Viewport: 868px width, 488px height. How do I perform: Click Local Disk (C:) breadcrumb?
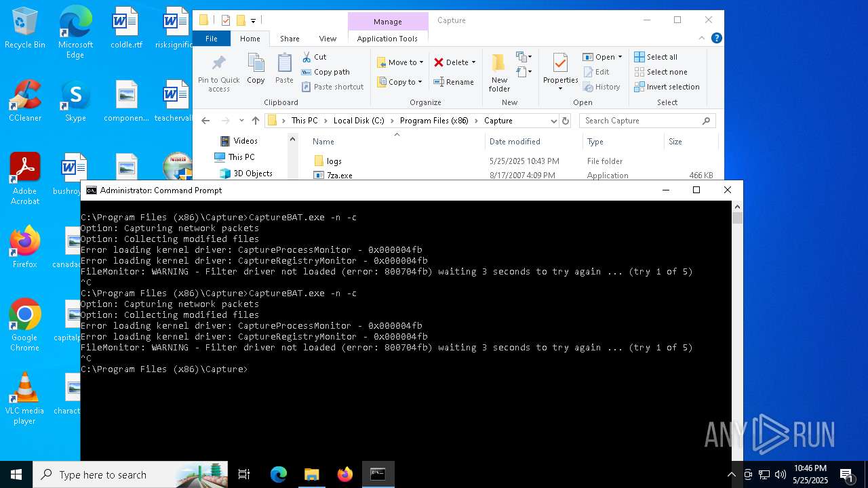[359, 121]
